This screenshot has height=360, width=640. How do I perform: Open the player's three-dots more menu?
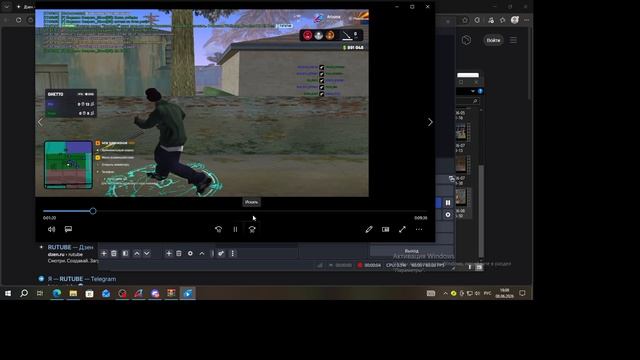point(419,229)
